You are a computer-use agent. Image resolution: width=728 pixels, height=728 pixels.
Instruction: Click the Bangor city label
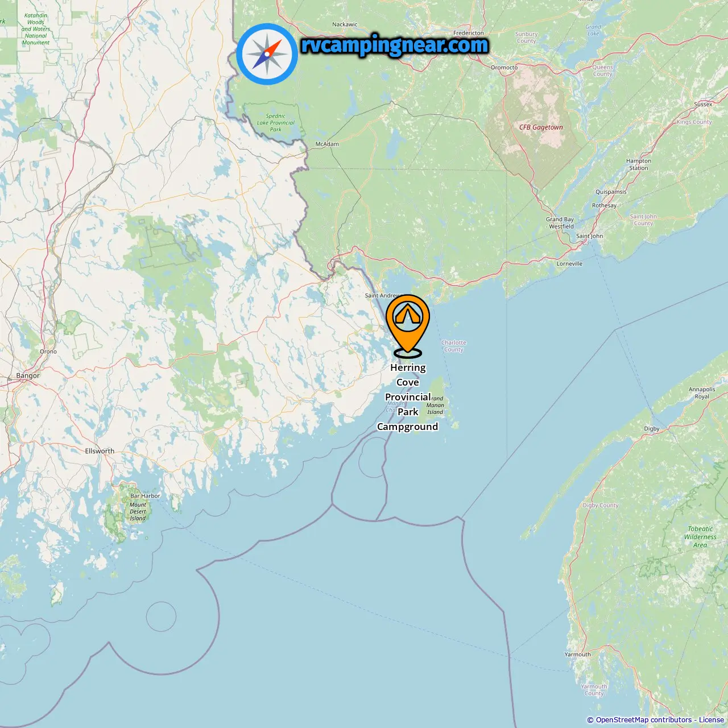pos(28,375)
